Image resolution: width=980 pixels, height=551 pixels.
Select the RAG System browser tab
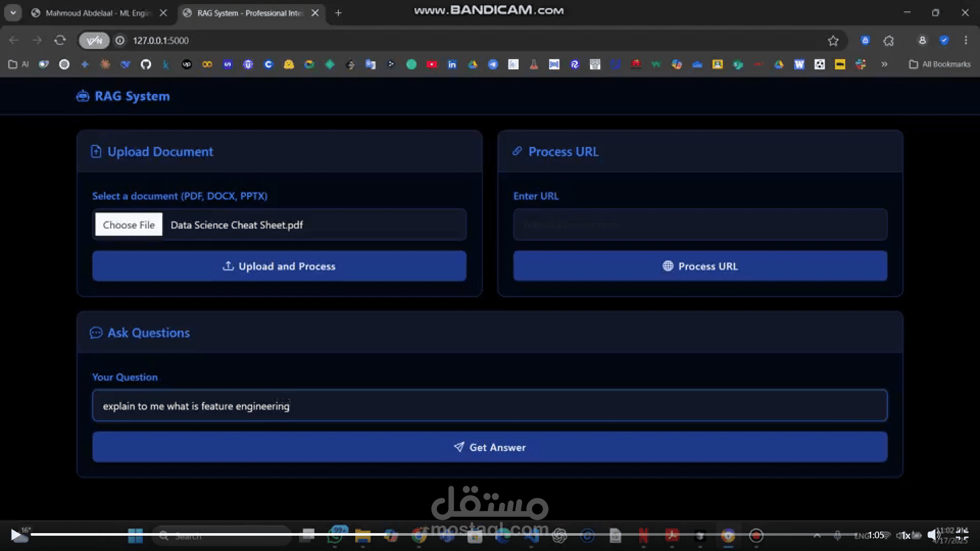click(249, 13)
